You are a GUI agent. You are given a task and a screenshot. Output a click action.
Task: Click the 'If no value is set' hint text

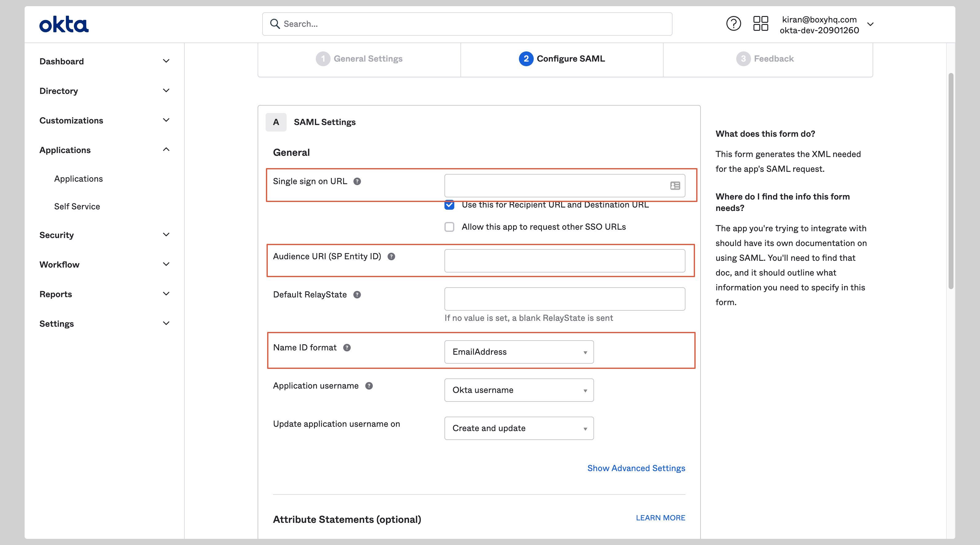coord(528,318)
